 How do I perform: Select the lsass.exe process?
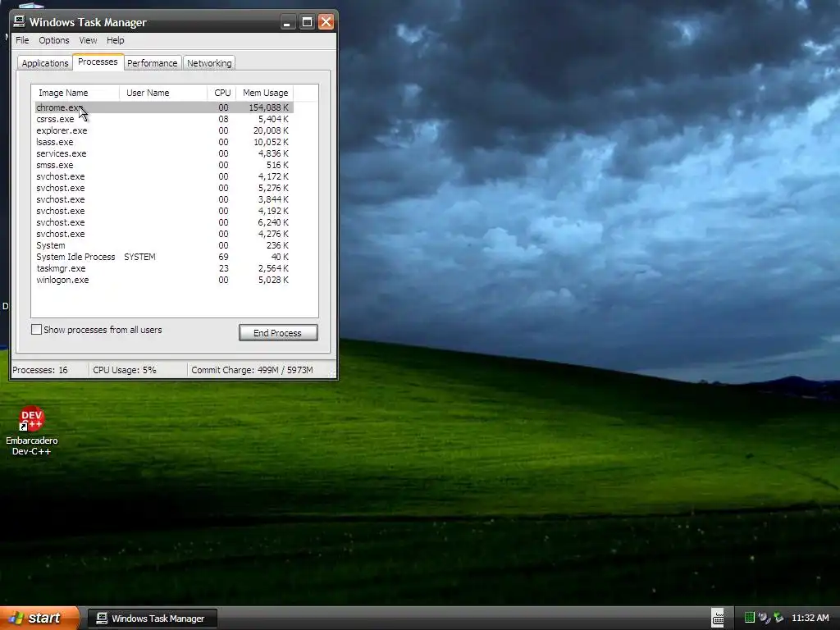[164, 142]
